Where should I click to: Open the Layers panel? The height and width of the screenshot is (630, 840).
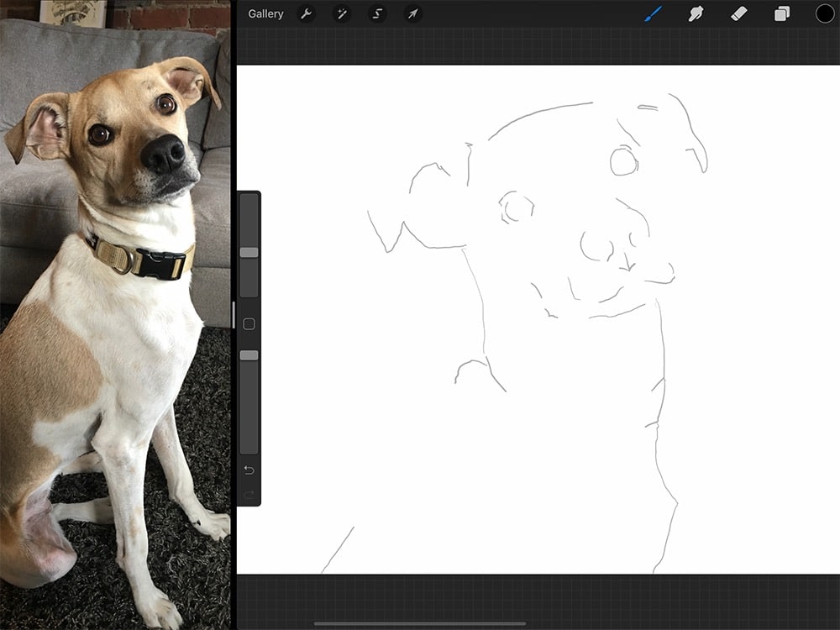(x=781, y=14)
